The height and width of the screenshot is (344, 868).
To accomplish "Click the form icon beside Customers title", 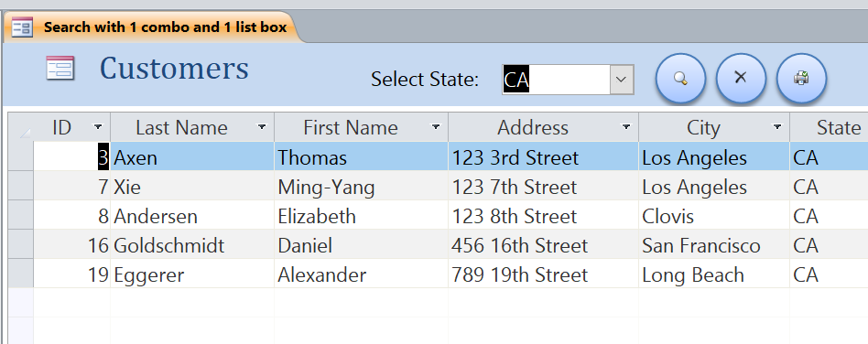I will (60, 69).
